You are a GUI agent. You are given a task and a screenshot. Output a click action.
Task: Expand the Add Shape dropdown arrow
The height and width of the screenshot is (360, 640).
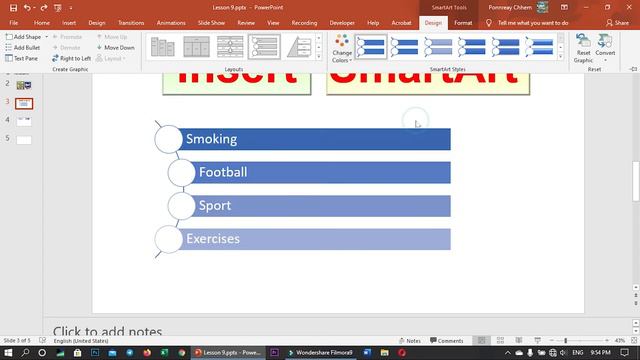(46, 37)
